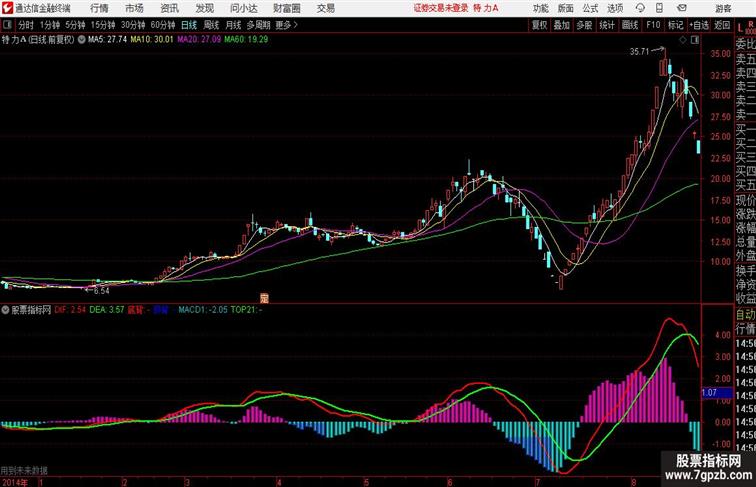Click the 6.54 low price annotation
This screenshot has width=756, height=487.
102,291
